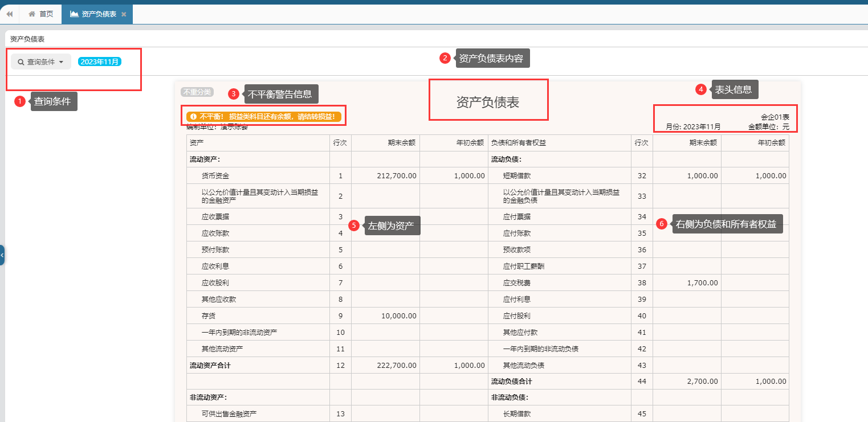Click the 流动资产: section heading
This screenshot has height=422, width=868.
(x=205, y=159)
